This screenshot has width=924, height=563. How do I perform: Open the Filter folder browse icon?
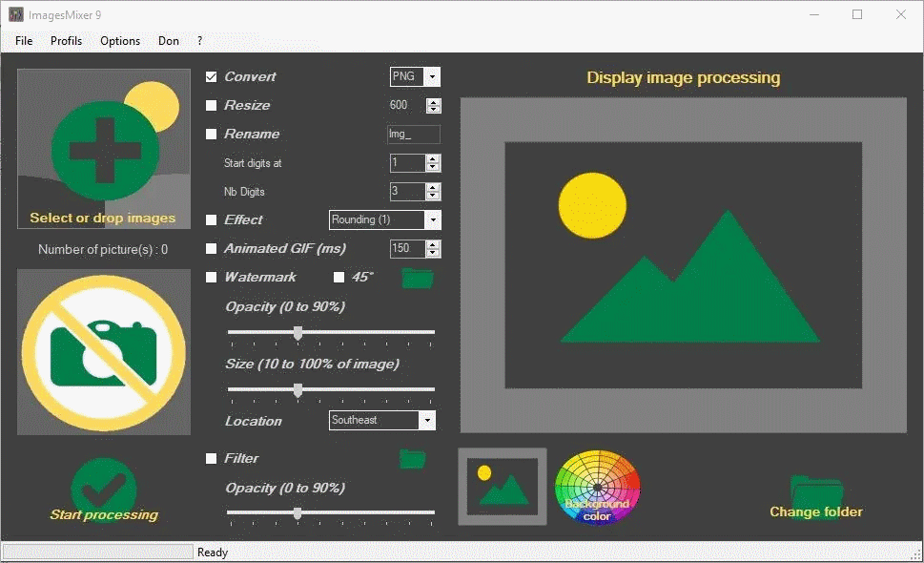[413, 459]
